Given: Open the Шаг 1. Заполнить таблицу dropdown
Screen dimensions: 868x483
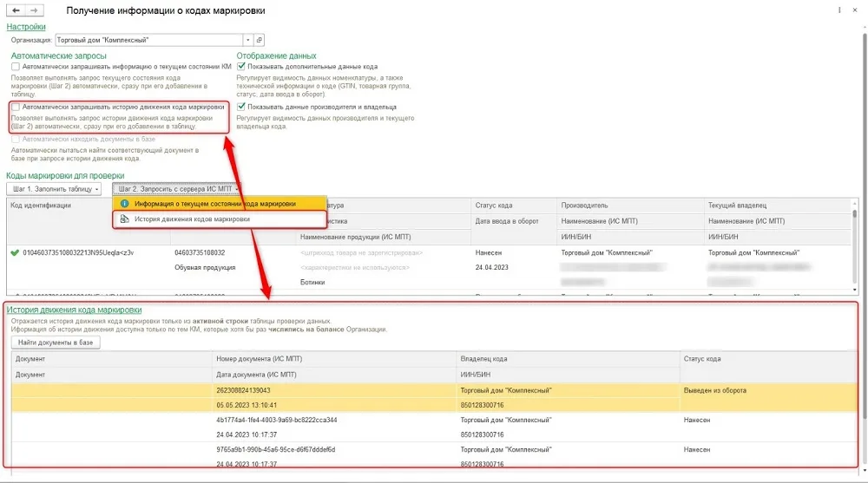Looking at the screenshot, I should click(x=54, y=189).
